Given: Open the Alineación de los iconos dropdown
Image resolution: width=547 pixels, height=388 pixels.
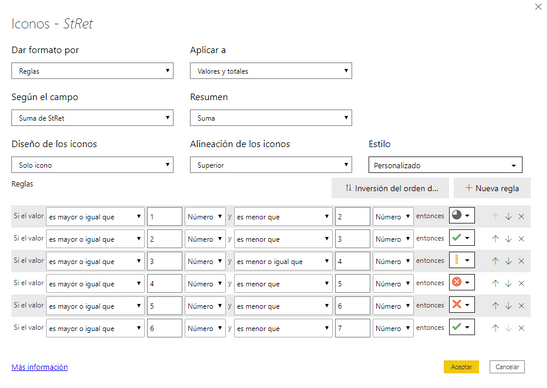Looking at the screenshot, I should [x=271, y=165].
